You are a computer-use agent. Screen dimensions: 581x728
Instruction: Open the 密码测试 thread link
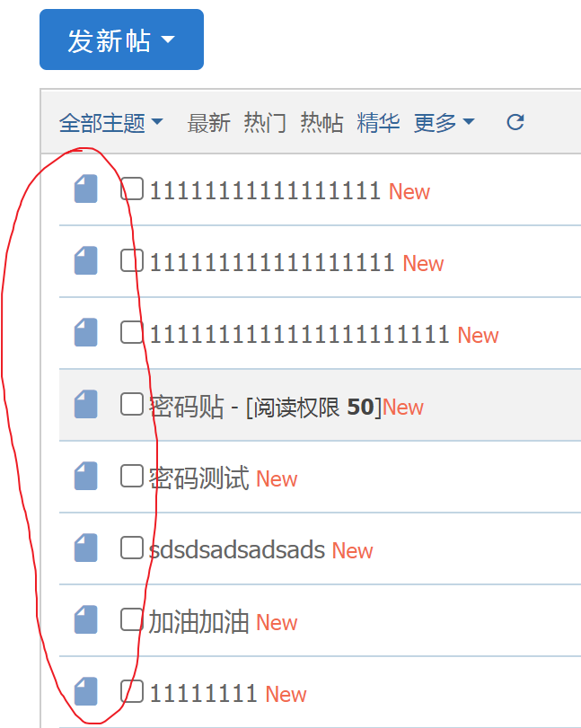[x=198, y=478]
